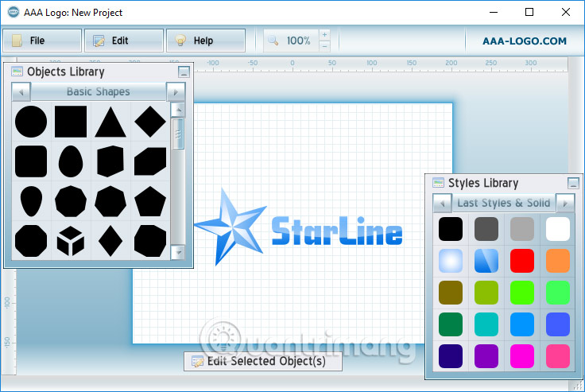Select the irregular hexagon shape in second row

pyautogui.click(x=110, y=161)
